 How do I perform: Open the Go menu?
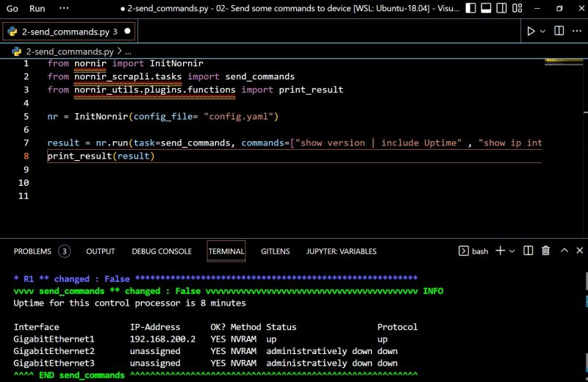12,8
